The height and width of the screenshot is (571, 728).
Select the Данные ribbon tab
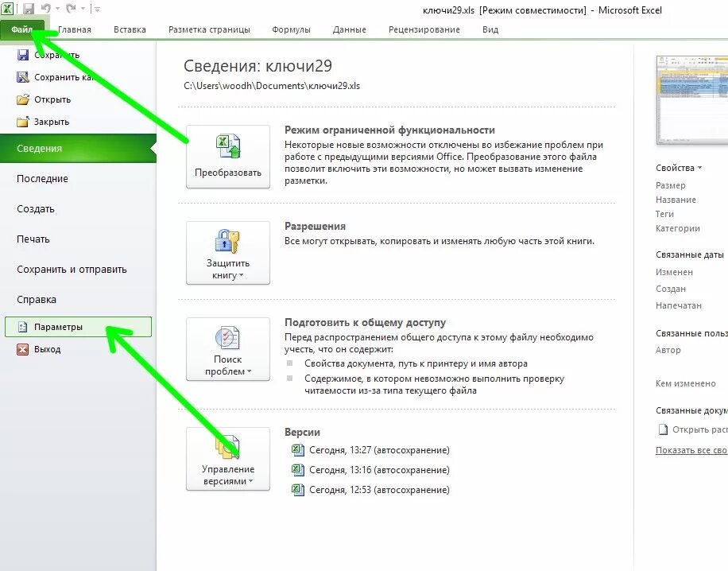pos(349,29)
